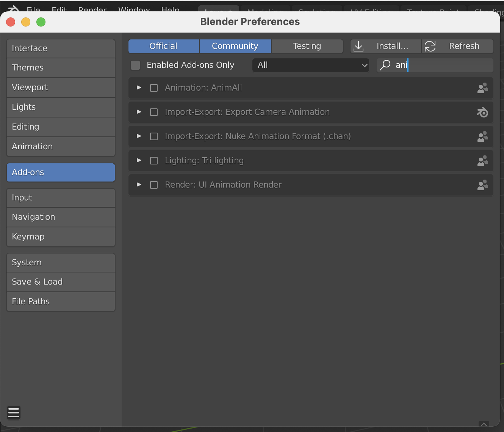This screenshot has height=432, width=504.
Task: Click the community icon on Lighting: Tri-lighting row
Action: (x=482, y=161)
